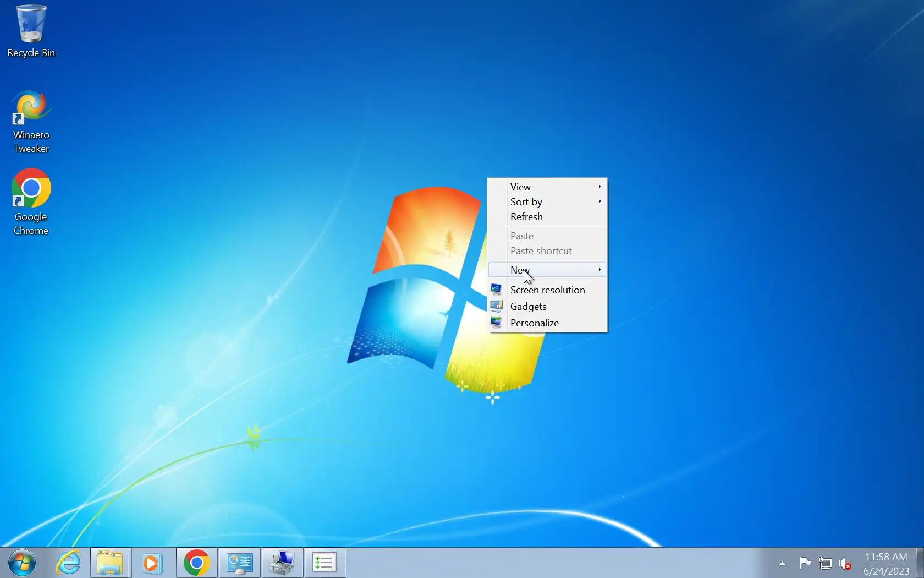Open the clock showing 11:58 AM
Screen dimensions: 924x578
click(886, 564)
